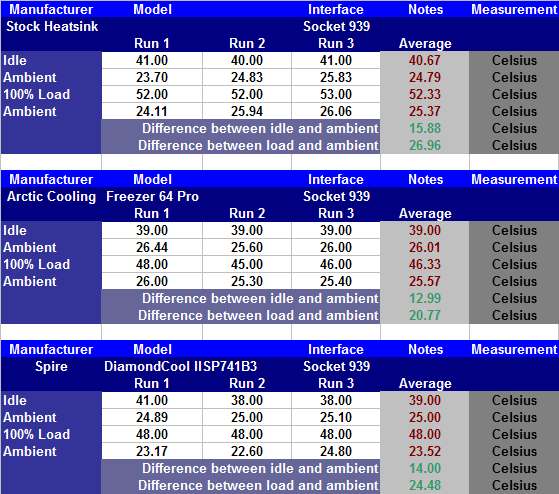
Task: Select Measurement header above the Spire table
Action: [514, 349]
